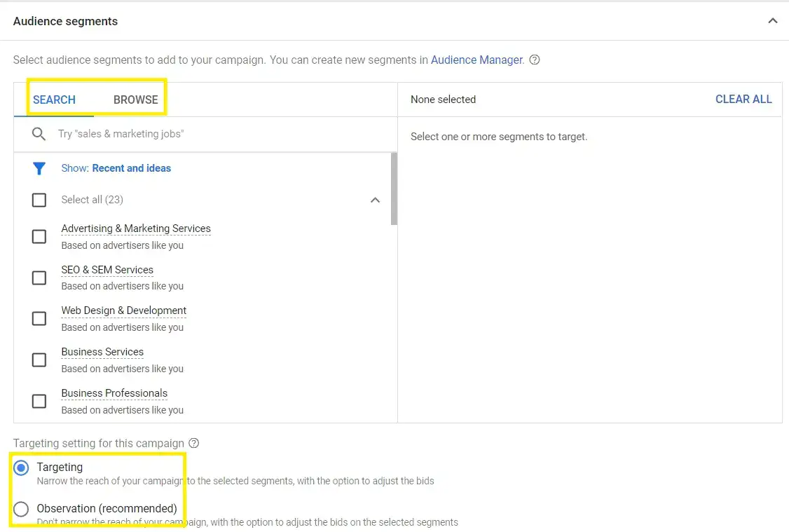
Task: Open the Audience Manager link
Action: tap(476, 60)
